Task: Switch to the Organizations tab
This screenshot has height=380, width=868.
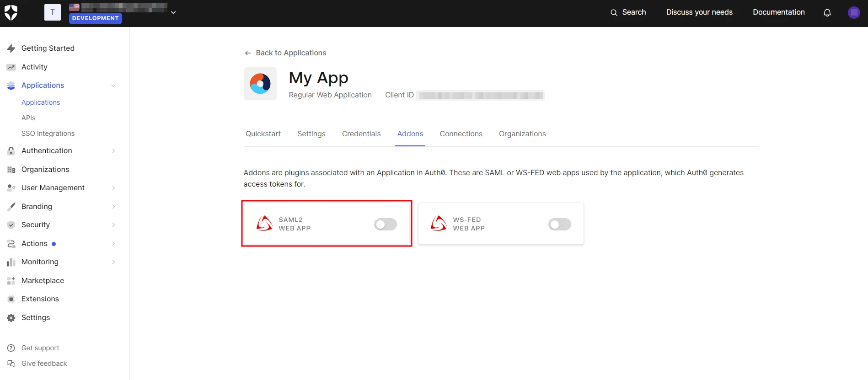Action: (522, 134)
